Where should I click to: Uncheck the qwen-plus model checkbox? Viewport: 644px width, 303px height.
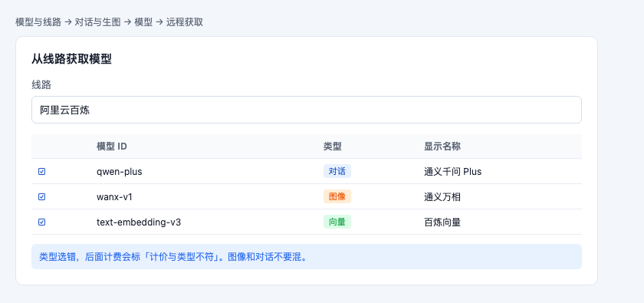click(x=41, y=171)
